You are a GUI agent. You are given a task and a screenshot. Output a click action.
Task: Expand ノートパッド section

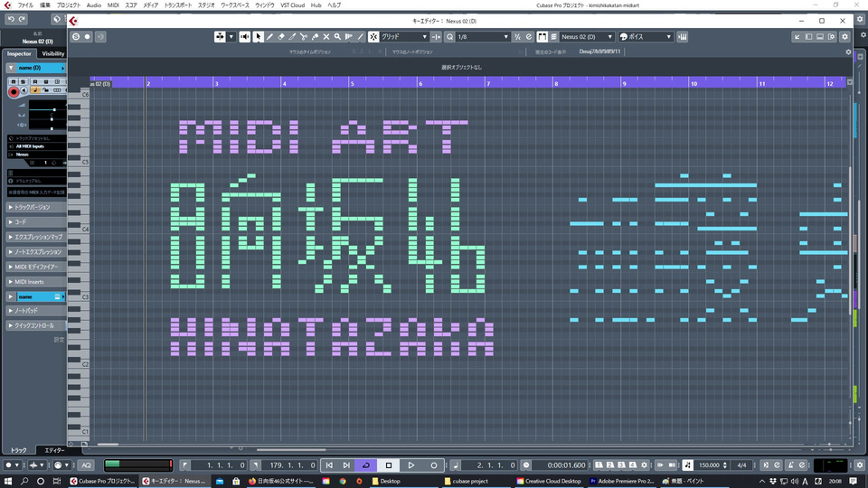35,310
